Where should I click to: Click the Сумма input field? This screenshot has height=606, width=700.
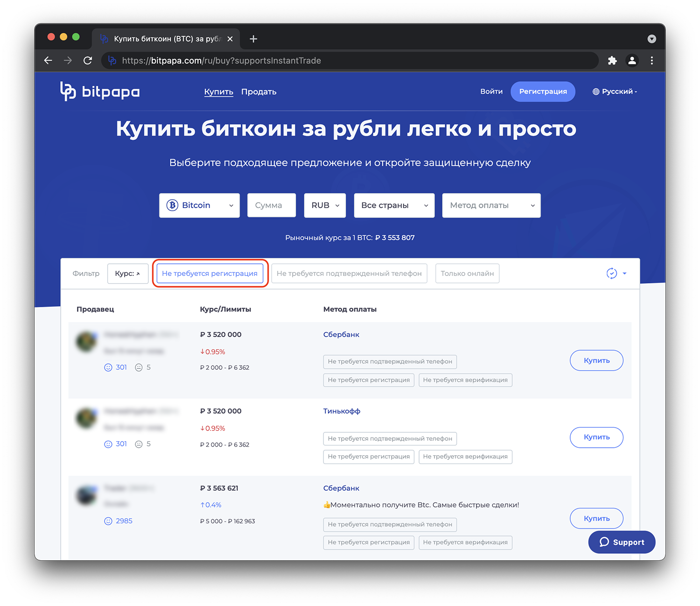[x=272, y=205]
